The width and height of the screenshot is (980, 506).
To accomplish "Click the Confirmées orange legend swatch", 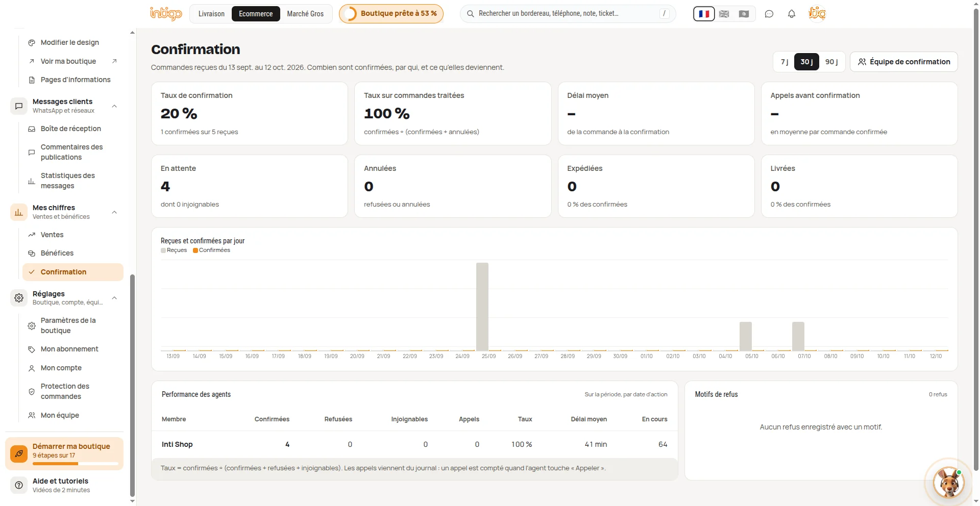I will (x=195, y=250).
